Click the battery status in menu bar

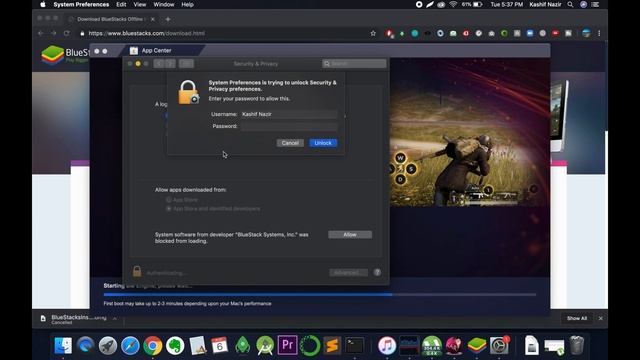point(472,4)
